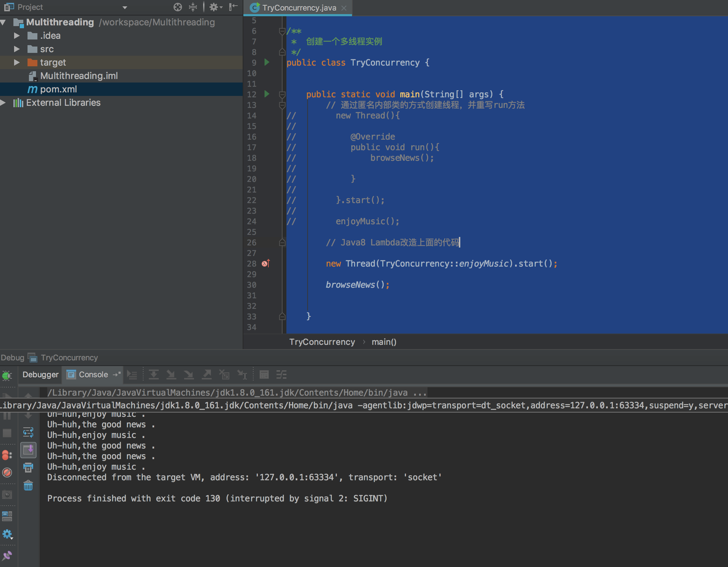Click the Mute Breakpoints icon
The width and height of the screenshot is (728, 567).
(7, 472)
